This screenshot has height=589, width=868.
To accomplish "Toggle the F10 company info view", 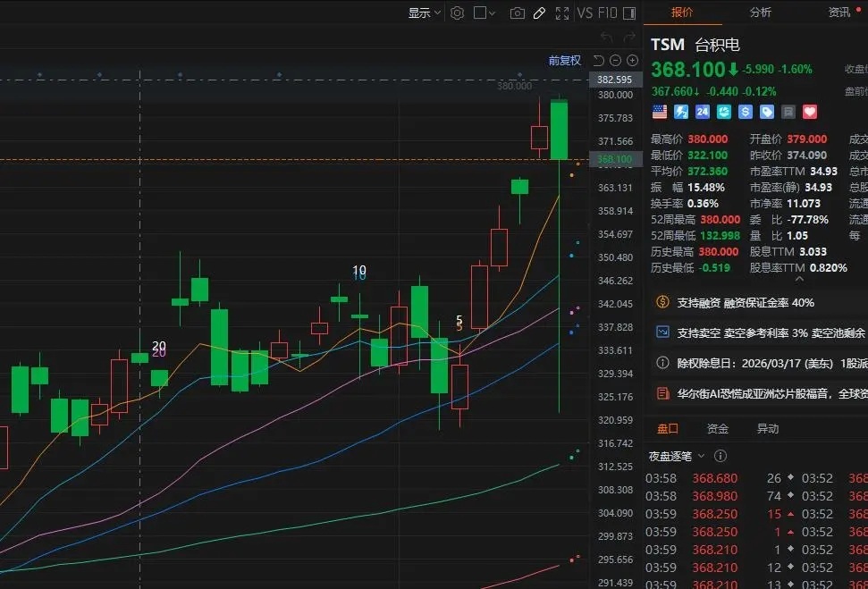I will tap(607, 13).
